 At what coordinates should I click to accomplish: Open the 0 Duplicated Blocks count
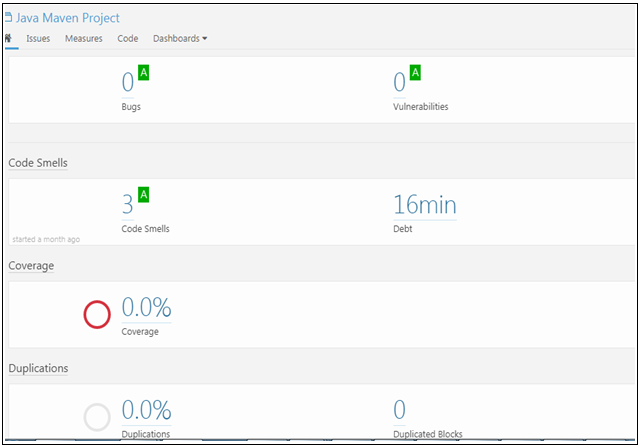point(400,410)
